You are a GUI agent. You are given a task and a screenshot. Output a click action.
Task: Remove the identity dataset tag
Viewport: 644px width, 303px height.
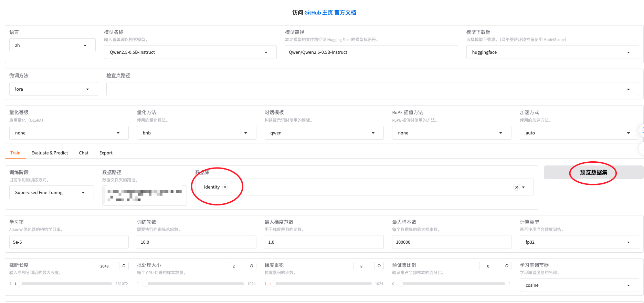[225, 187]
